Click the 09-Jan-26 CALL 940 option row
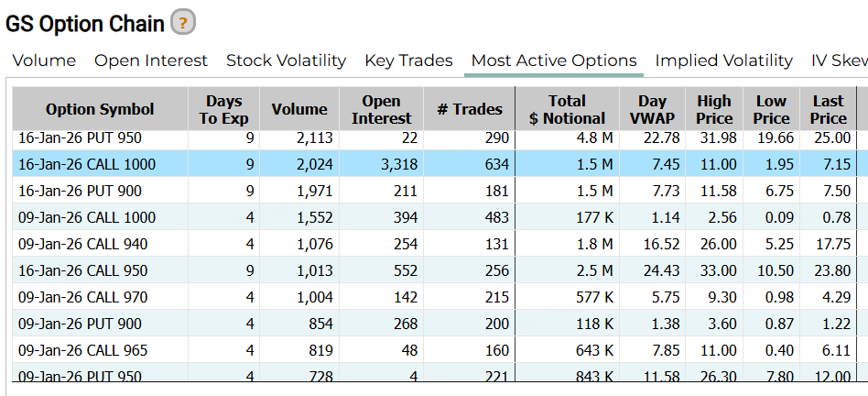Screen dimensions: 868x396 [x=82, y=245]
